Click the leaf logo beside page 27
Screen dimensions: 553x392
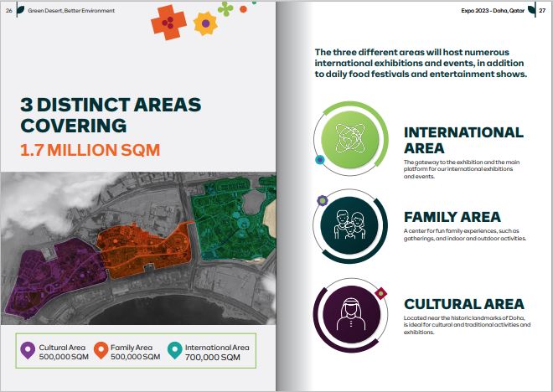(x=532, y=10)
